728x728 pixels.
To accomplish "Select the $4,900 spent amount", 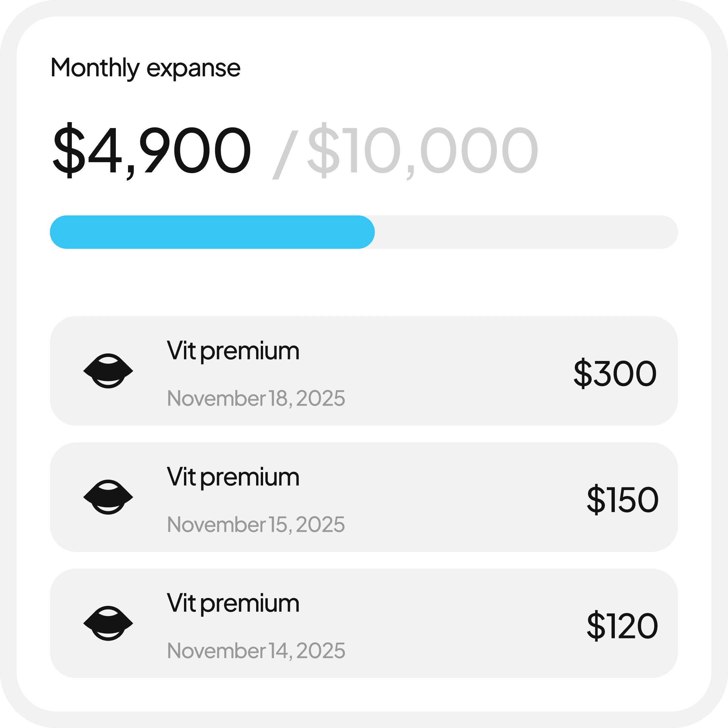I will [x=152, y=150].
